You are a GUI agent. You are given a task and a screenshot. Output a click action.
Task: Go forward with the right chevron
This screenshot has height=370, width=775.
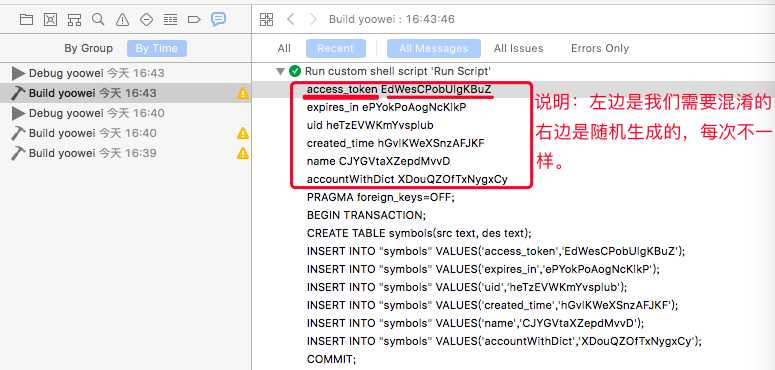pyautogui.click(x=312, y=19)
